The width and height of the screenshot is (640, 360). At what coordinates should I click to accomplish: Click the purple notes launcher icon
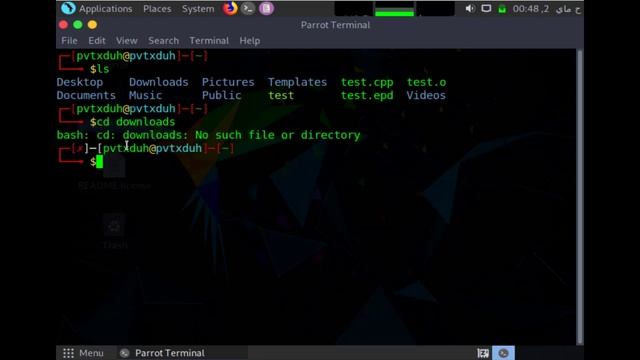(x=266, y=8)
